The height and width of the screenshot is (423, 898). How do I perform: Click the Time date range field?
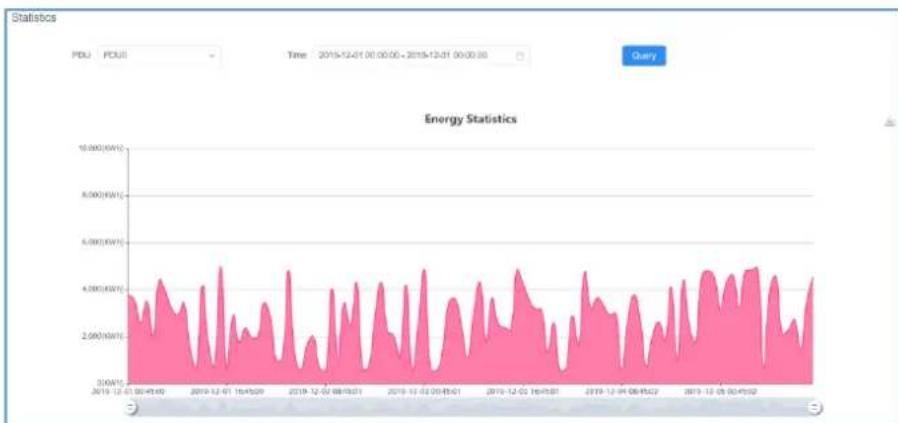click(x=421, y=56)
